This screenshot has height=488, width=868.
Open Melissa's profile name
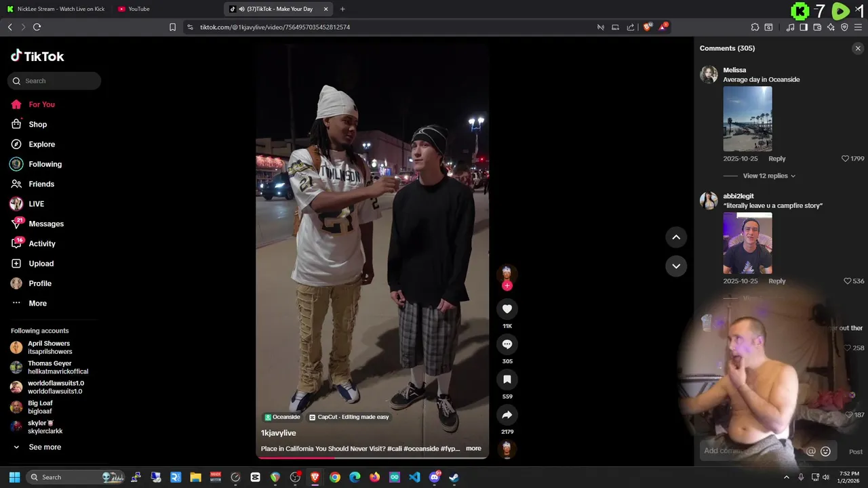[734, 70]
